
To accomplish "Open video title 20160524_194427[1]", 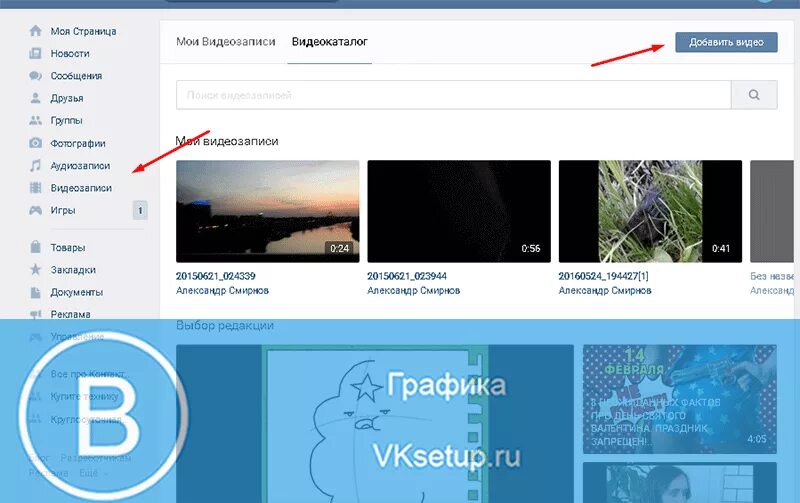I will pos(604,276).
